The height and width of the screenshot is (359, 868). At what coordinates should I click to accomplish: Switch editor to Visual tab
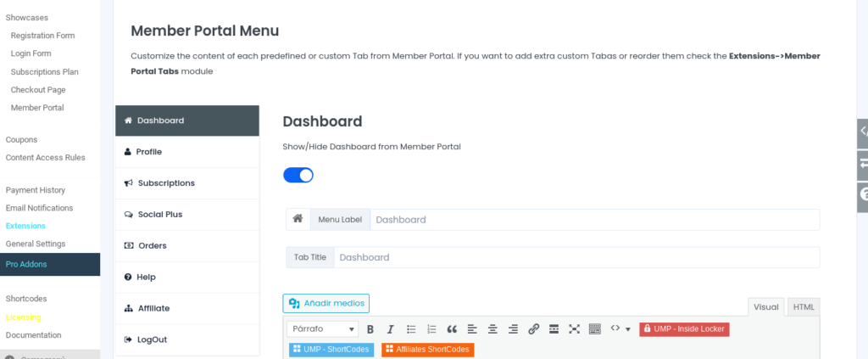click(x=766, y=307)
